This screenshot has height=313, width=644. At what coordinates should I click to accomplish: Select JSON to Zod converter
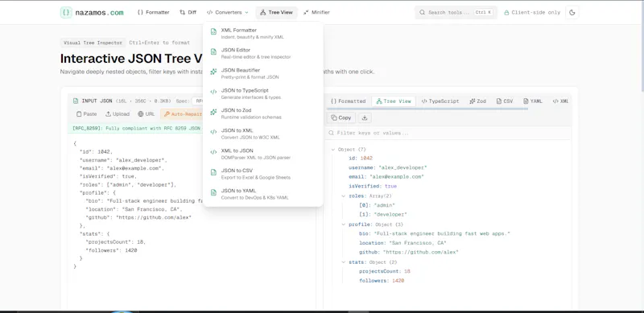pyautogui.click(x=263, y=113)
